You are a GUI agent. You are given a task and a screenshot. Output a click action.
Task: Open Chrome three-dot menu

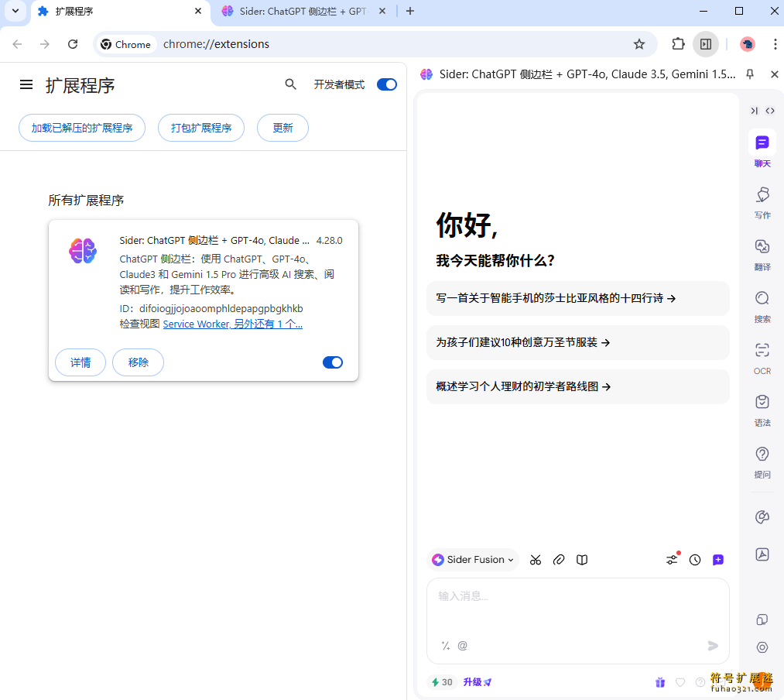pyautogui.click(x=775, y=44)
